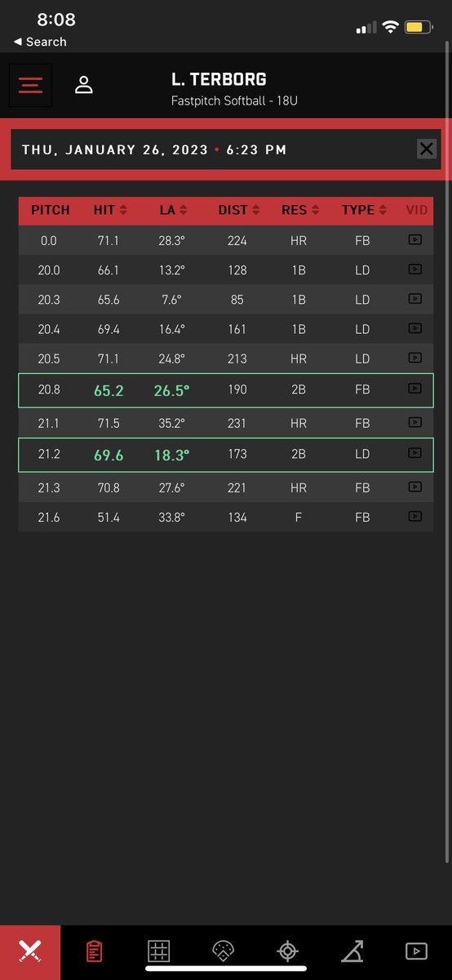Select pitch speed 20.0 cell
Image resolution: width=452 pixels, height=980 pixels.
click(x=49, y=270)
